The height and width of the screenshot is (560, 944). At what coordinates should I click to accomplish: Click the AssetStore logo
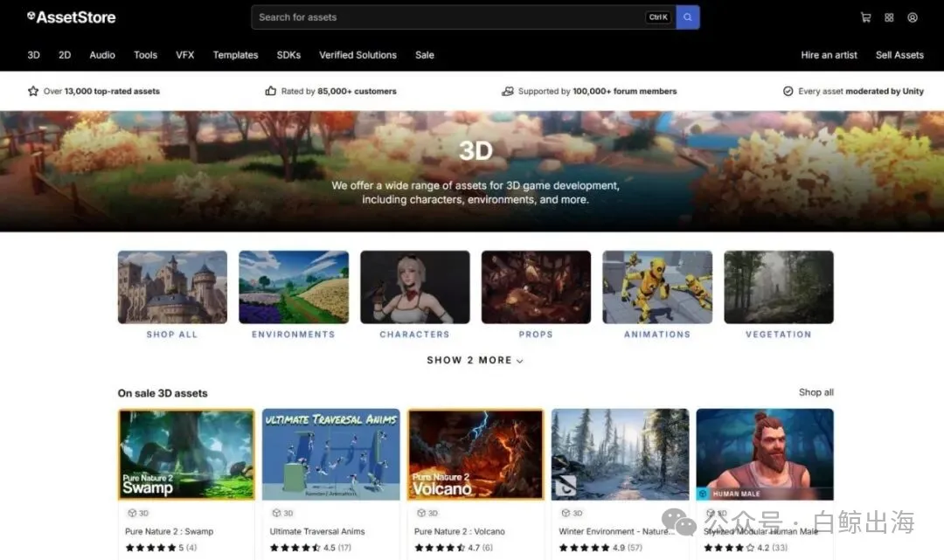tap(71, 17)
